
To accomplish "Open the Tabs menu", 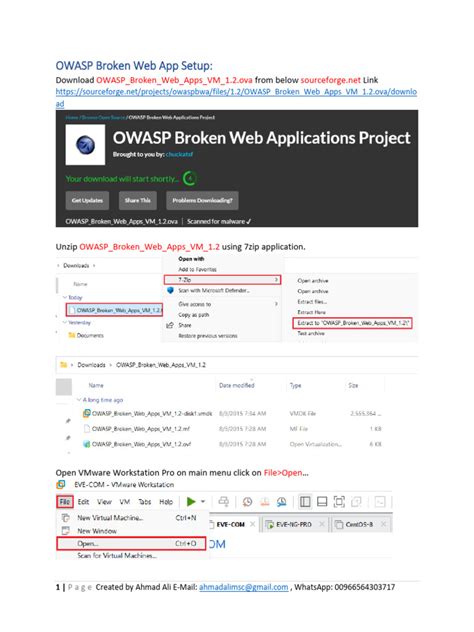I will pyautogui.click(x=145, y=502).
